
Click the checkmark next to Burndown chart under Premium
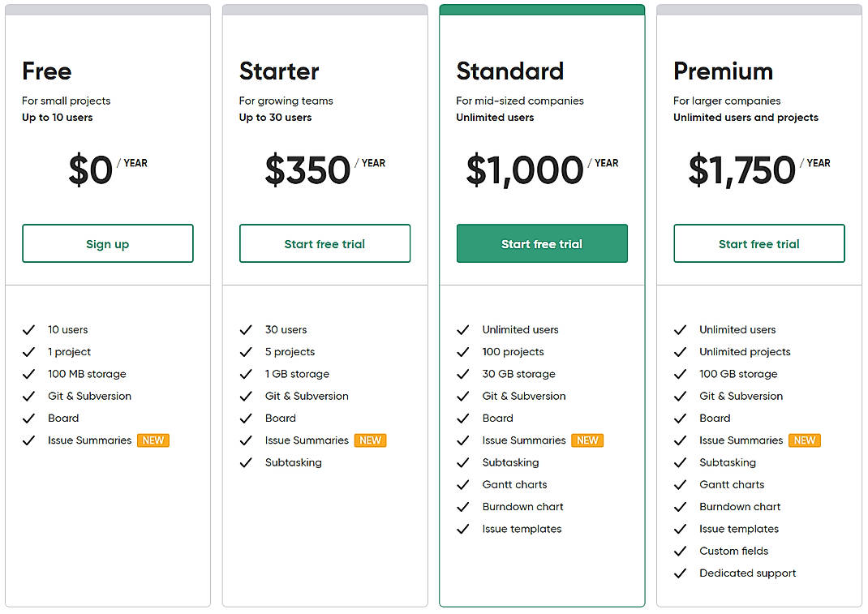point(681,506)
